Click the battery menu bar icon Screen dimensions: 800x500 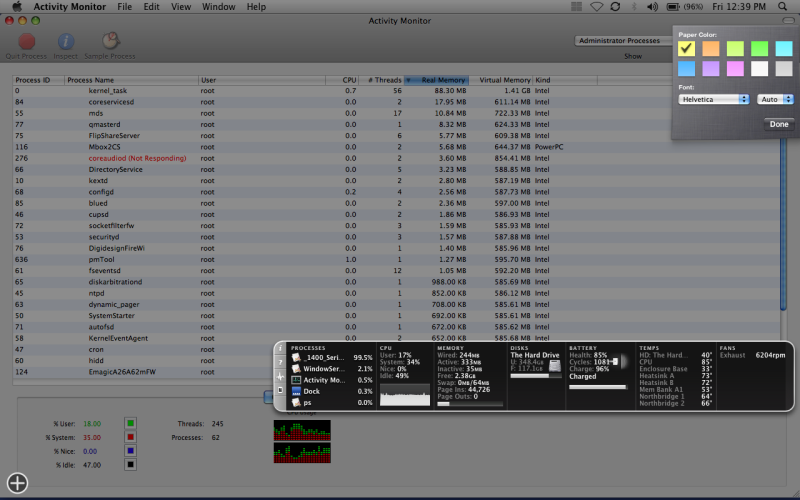pyautogui.click(x=673, y=7)
